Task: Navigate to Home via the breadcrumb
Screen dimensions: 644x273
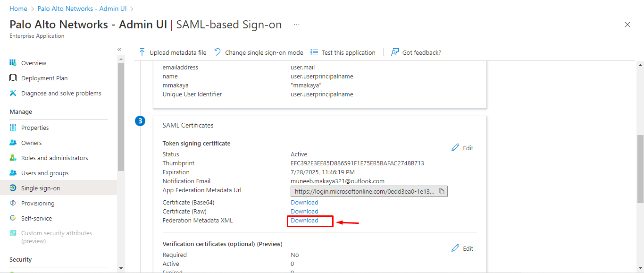Action: (18, 8)
